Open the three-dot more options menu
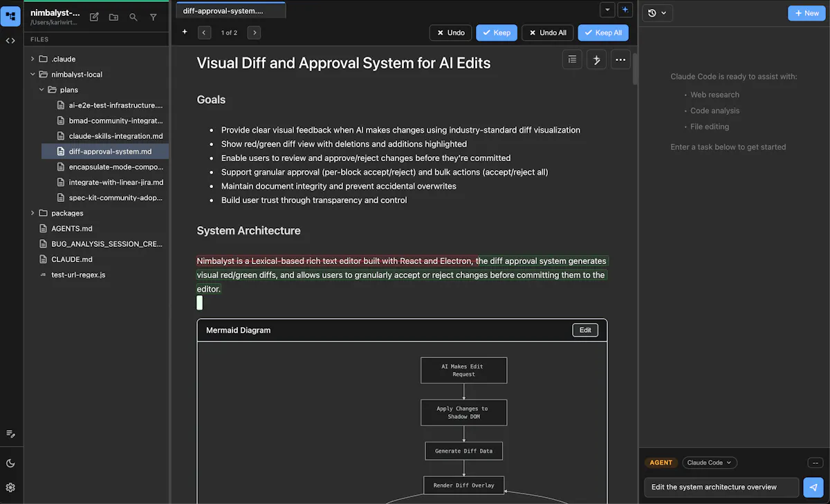830x504 pixels. coord(620,59)
